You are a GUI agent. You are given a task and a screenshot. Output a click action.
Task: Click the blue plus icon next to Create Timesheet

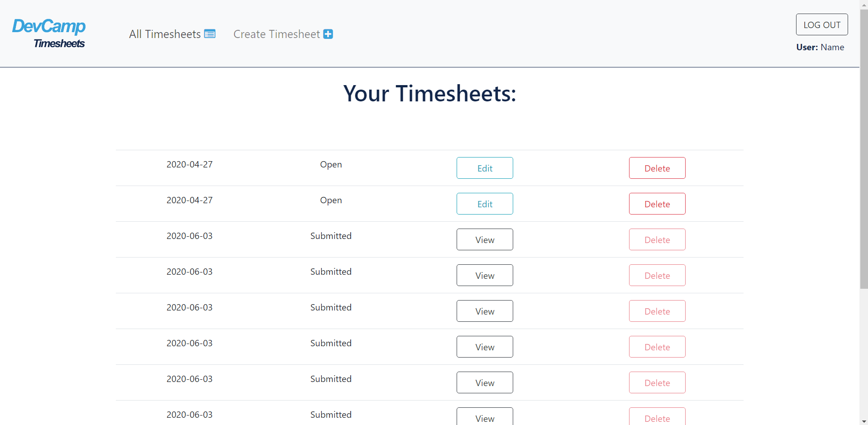tap(328, 33)
